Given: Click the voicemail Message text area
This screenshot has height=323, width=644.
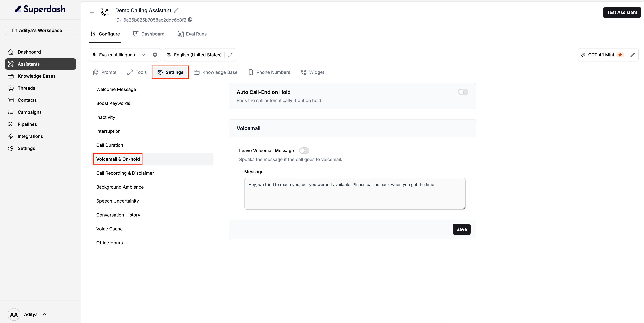Looking at the screenshot, I should (354, 194).
